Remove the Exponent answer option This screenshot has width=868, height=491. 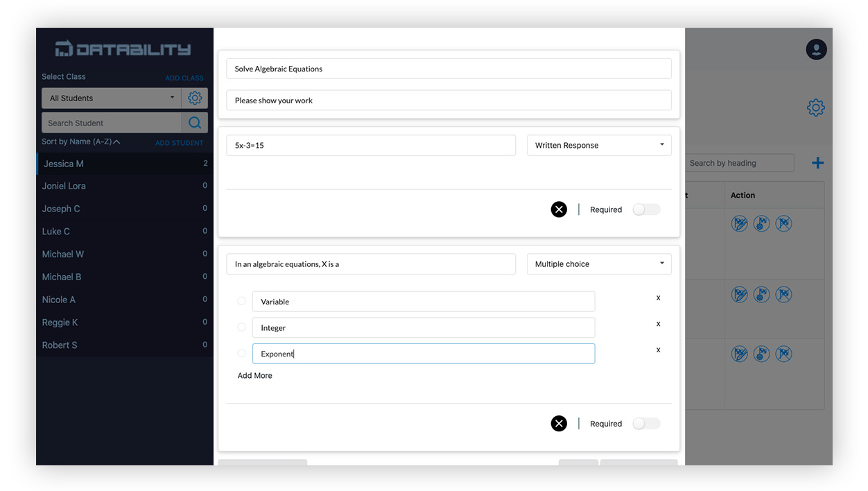tap(658, 350)
